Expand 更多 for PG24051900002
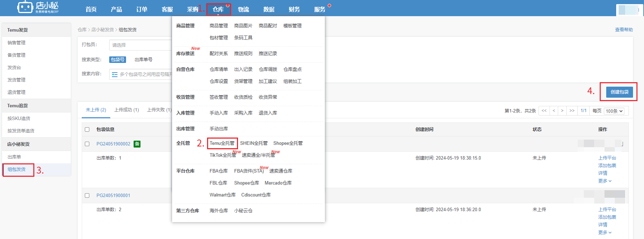644x239 pixels. click(x=605, y=181)
